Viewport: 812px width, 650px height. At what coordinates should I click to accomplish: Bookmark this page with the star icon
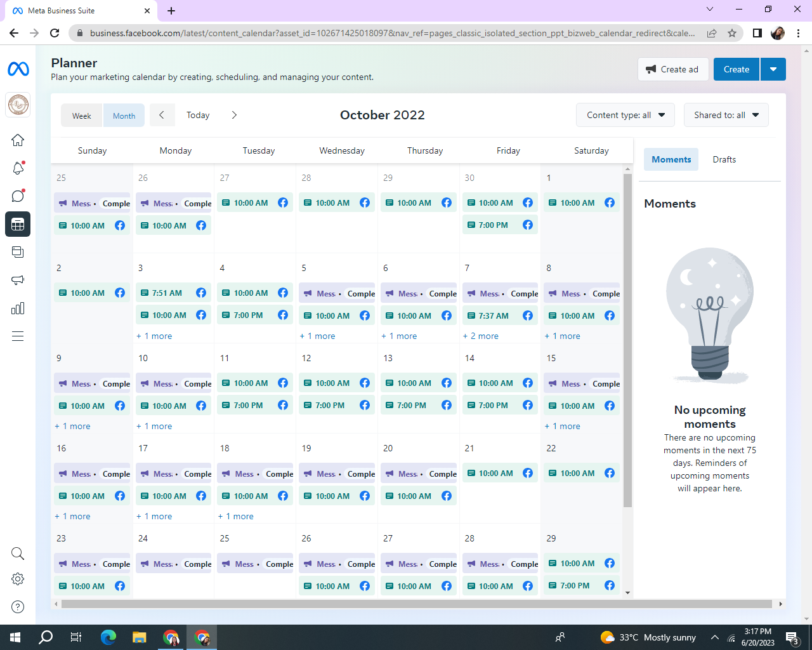(x=732, y=33)
